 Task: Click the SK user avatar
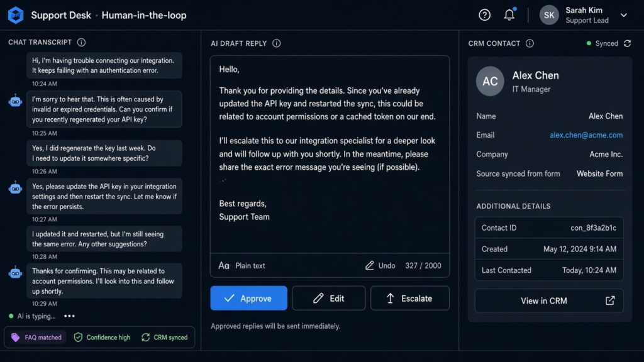549,15
